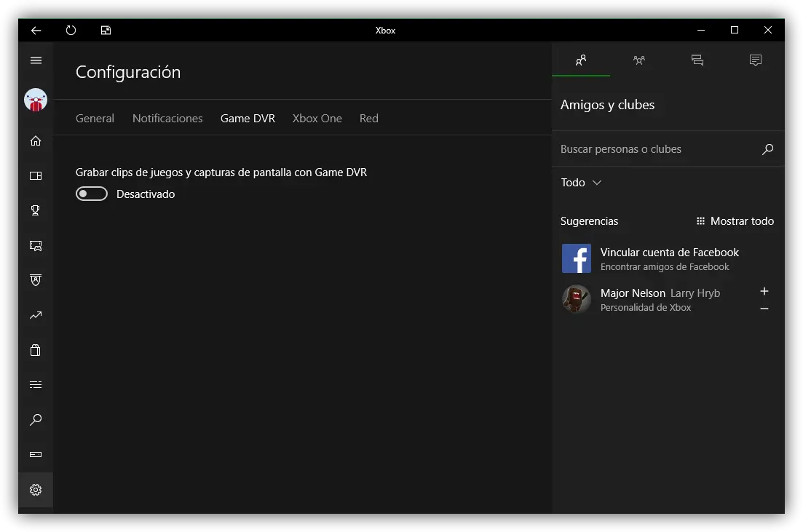Open My games in the sidebar
The height and width of the screenshot is (532, 803).
(36, 175)
